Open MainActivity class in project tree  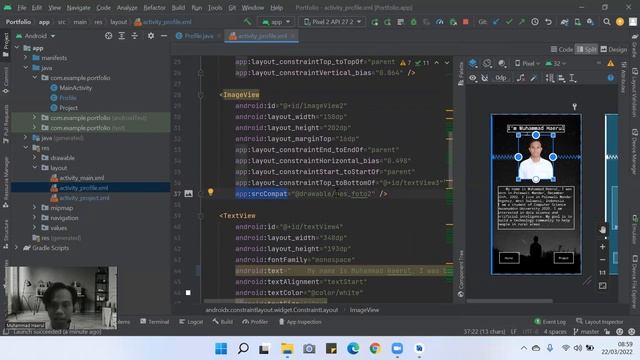point(76,88)
